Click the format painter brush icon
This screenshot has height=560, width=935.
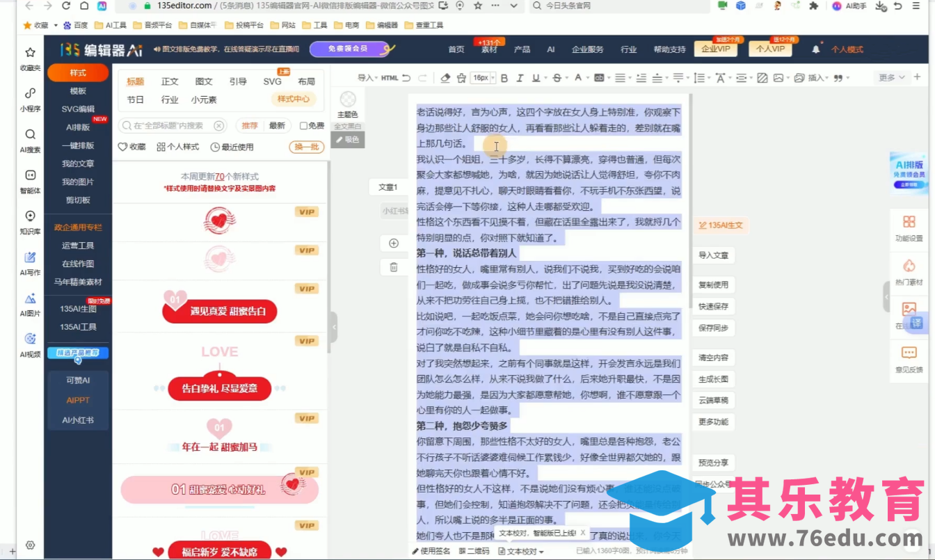(461, 77)
